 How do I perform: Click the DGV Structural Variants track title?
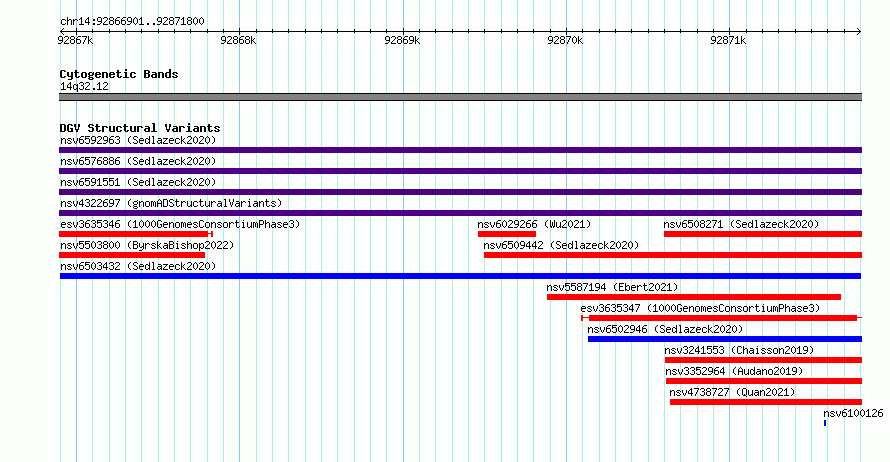pos(140,128)
